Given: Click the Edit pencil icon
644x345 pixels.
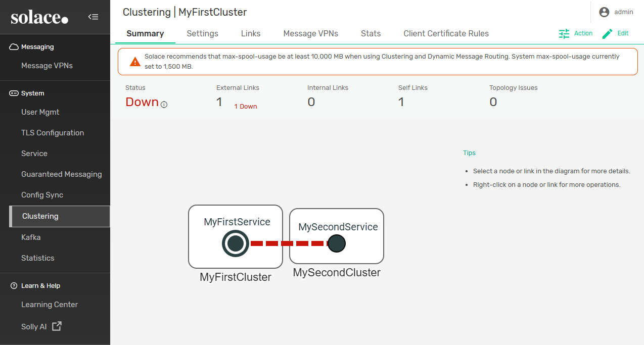Looking at the screenshot, I should click(x=607, y=33).
